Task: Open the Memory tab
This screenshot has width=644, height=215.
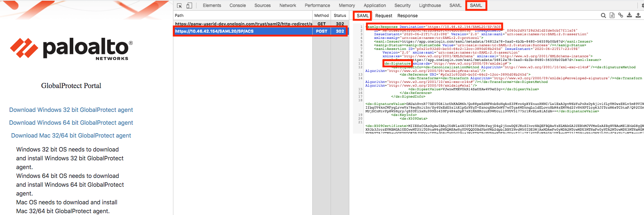Action: pos(347,6)
